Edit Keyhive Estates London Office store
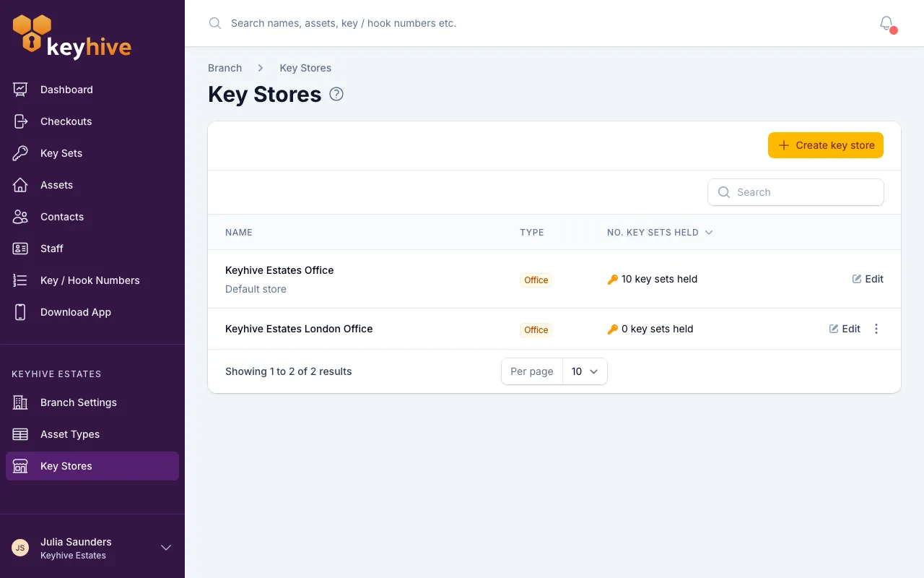The image size is (924, 578). [845, 329]
